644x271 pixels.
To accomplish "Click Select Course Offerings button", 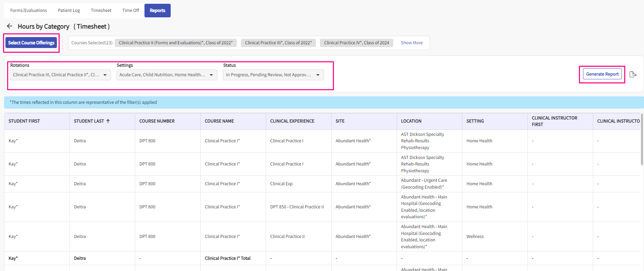I will 31,43.
